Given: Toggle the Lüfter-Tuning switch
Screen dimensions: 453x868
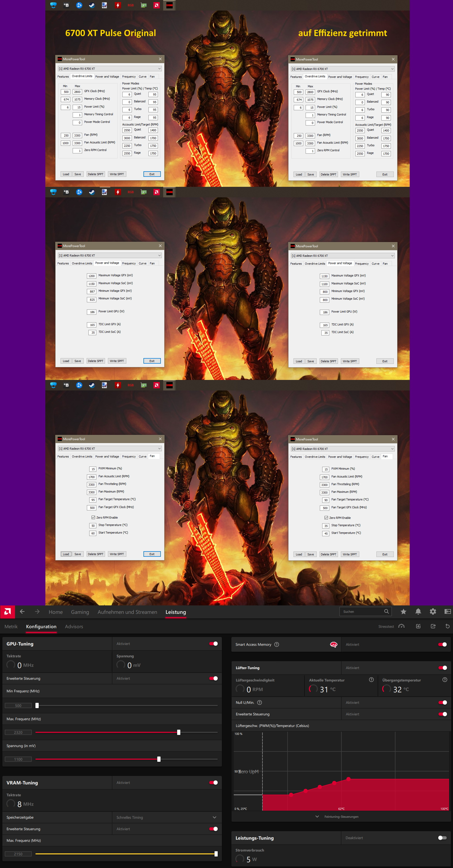Looking at the screenshot, I should (442, 668).
